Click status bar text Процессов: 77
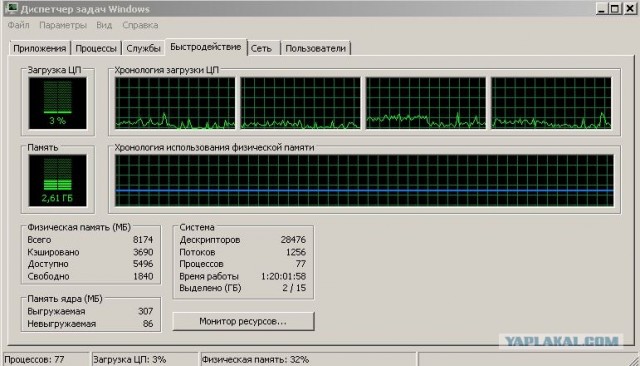 34,359
